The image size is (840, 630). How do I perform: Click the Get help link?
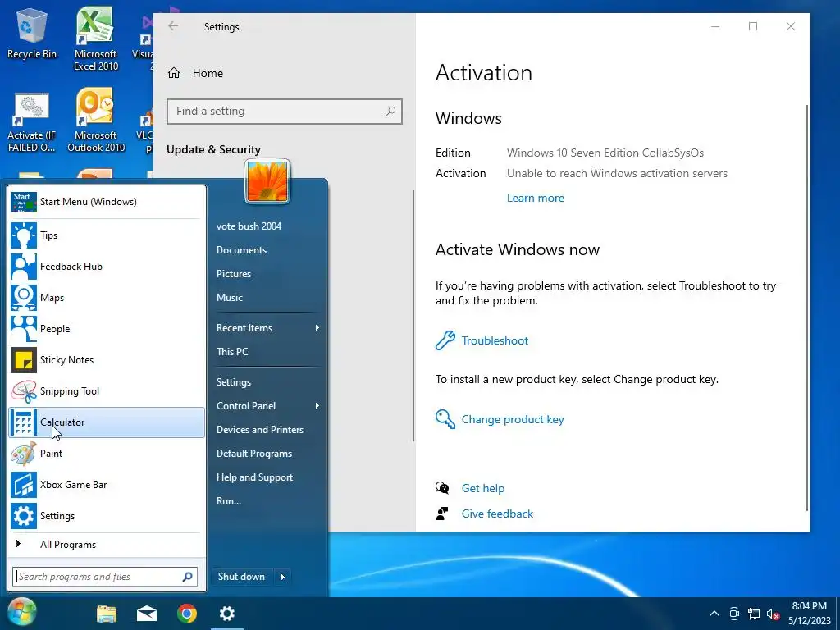[482, 488]
